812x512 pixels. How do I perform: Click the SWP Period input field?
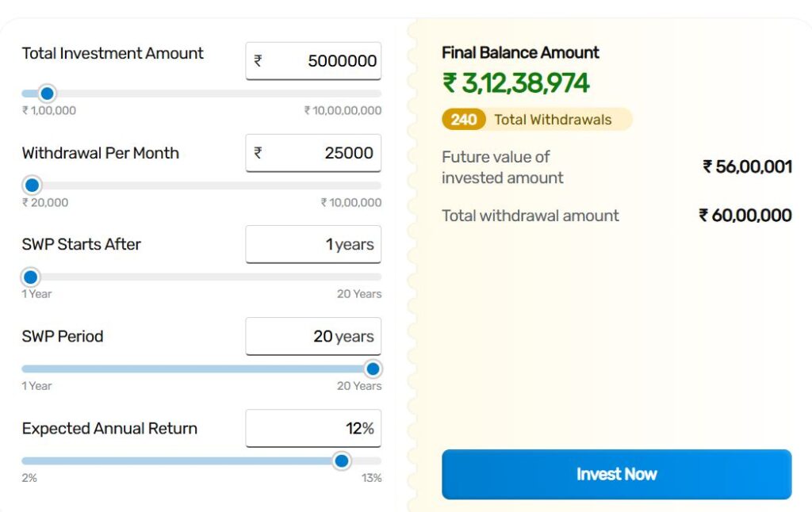click(313, 336)
